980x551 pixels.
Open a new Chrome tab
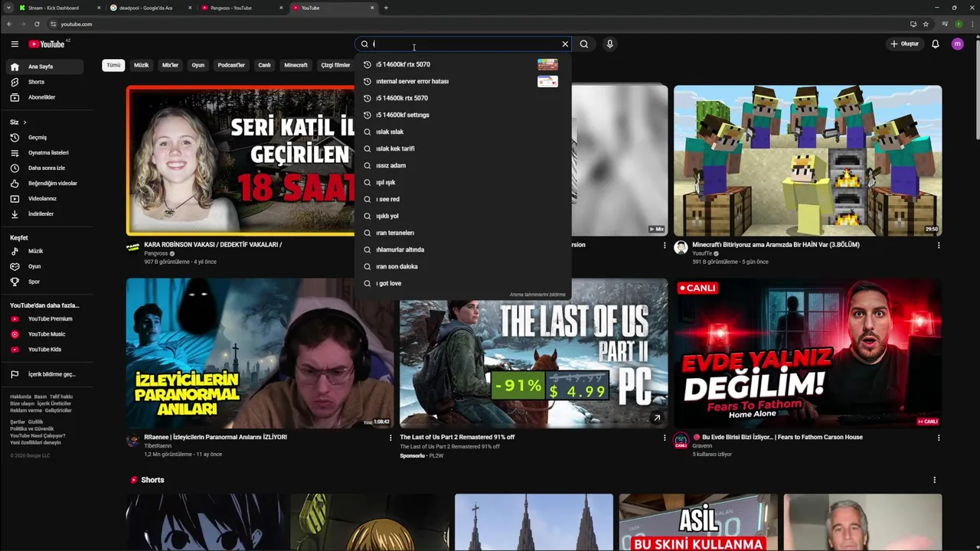pos(386,8)
